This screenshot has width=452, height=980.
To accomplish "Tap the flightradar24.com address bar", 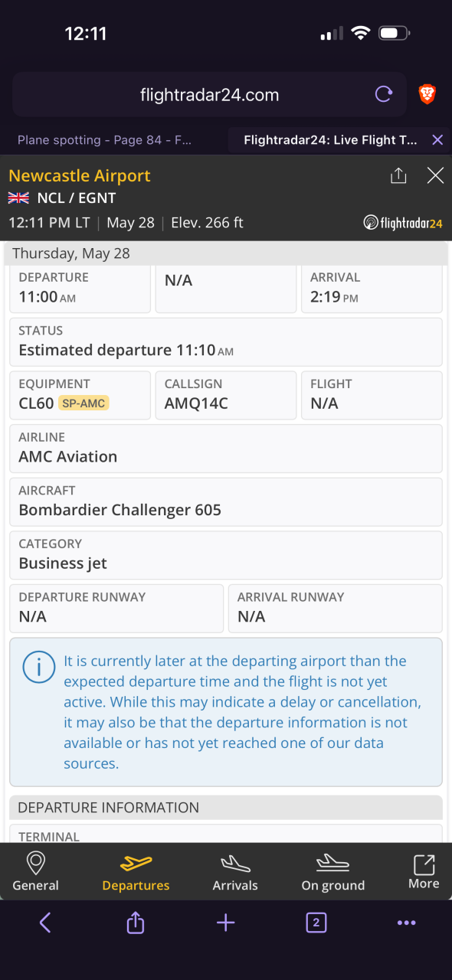I will (x=209, y=95).
